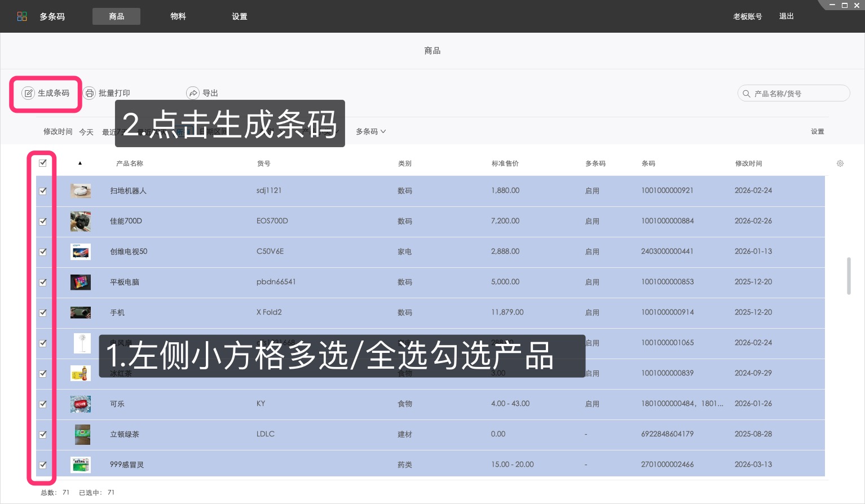Switch to the 物料 tab
The height and width of the screenshot is (504, 865).
[x=178, y=16]
